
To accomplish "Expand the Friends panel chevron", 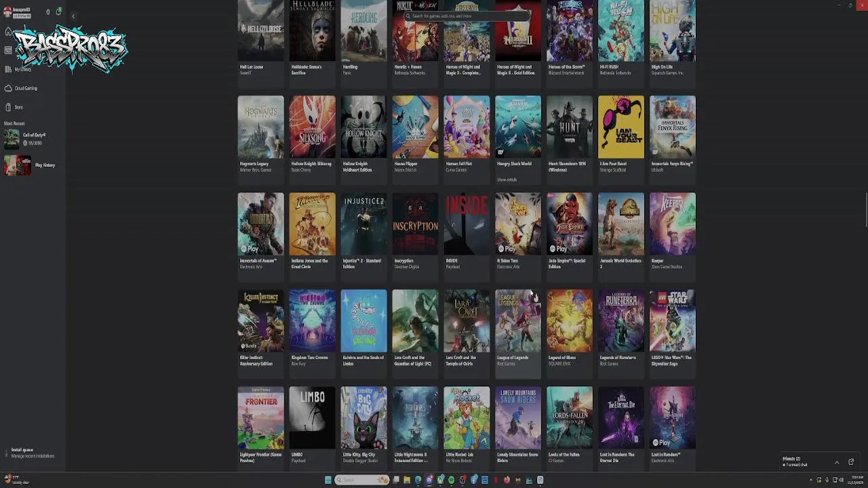I will coord(837,462).
